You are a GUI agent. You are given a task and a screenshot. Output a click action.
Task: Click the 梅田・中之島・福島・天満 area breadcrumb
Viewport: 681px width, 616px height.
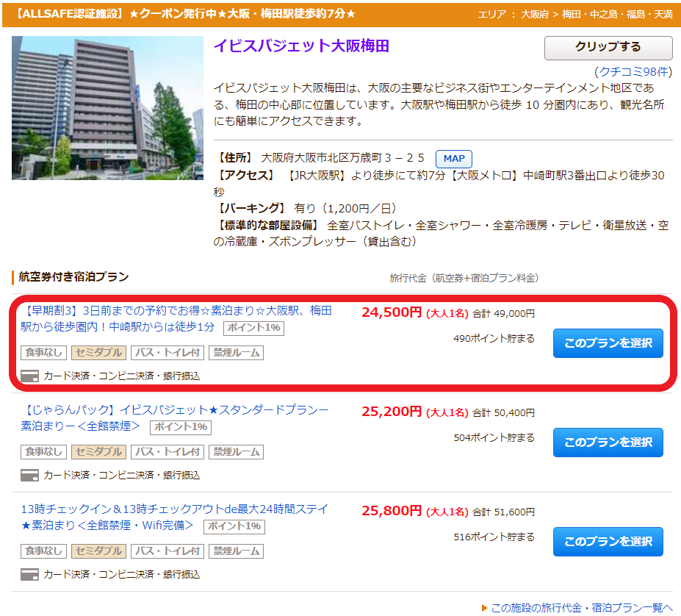click(617, 15)
